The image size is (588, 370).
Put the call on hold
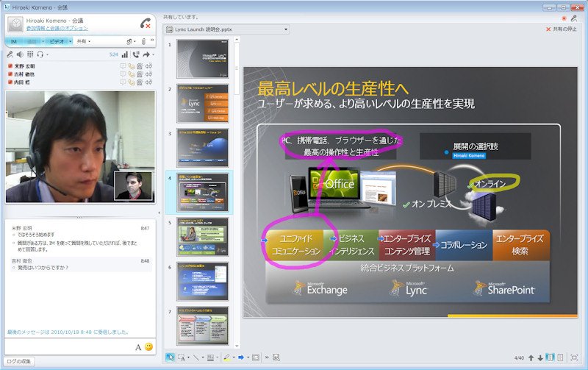136,54
